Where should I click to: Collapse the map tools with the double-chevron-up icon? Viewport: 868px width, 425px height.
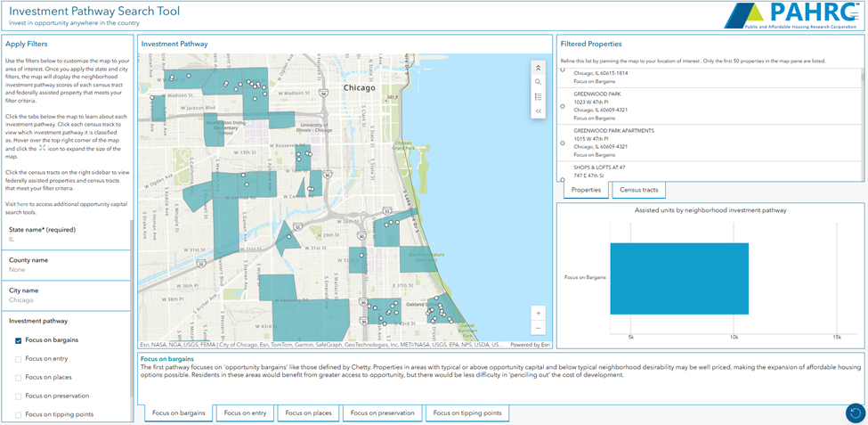point(538,67)
